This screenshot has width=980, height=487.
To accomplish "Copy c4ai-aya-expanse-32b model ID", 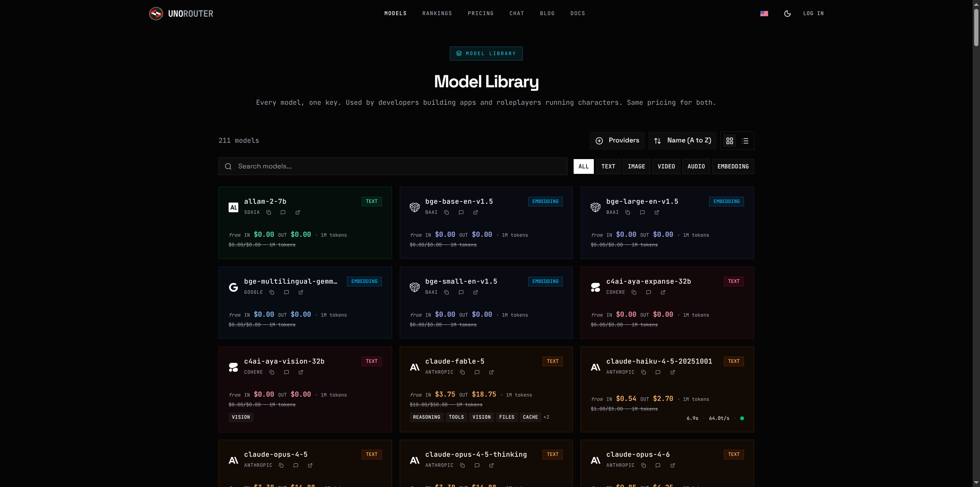I will coord(634,293).
